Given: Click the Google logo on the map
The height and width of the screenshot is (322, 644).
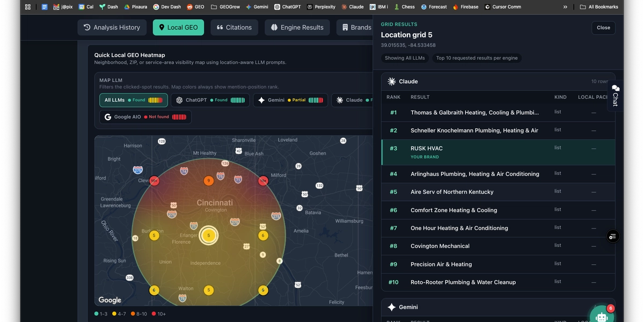Looking at the screenshot, I should 110,300.
